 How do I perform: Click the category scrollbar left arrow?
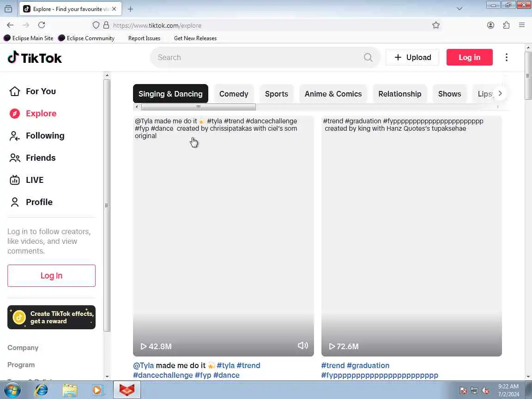(x=136, y=107)
